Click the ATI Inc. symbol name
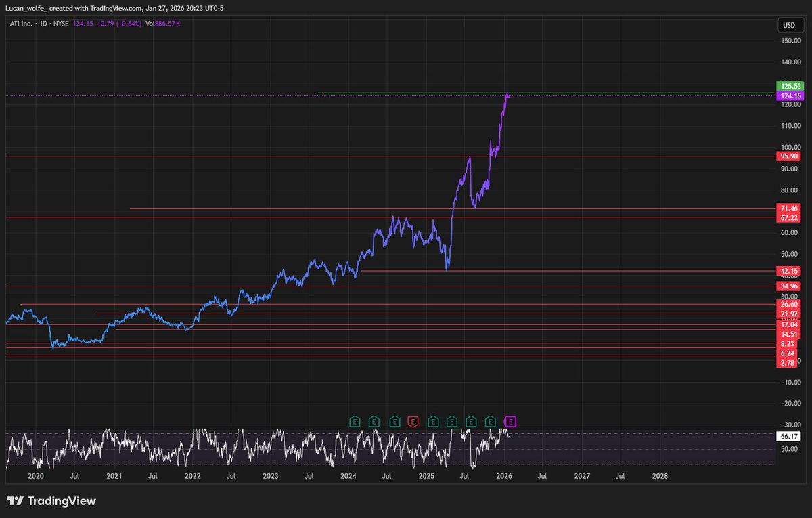Image resolution: width=812 pixels, height=518 pixels. [x=22, y=23]
